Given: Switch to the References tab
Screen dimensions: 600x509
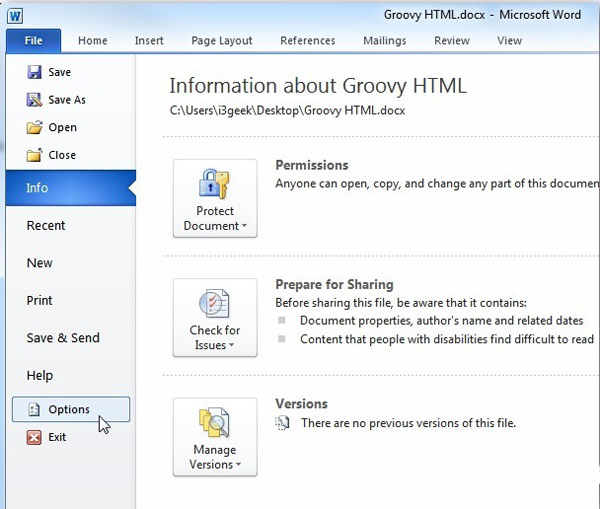Looking at the screenshot, I should tap(308, 41).
